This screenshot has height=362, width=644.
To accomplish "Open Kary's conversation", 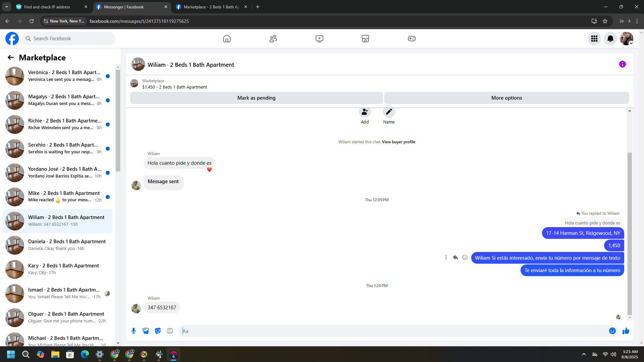I will pyautogui.click(x=58, y=269).
